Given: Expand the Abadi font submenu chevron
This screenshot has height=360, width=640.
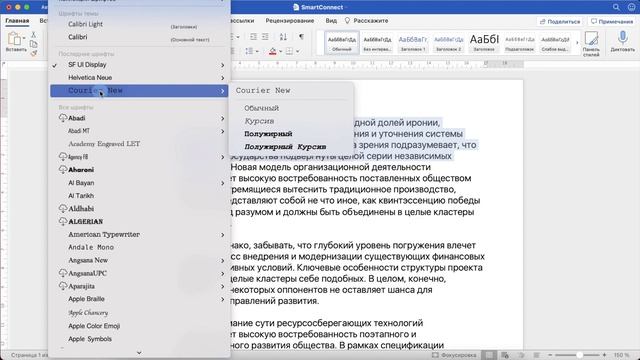Looking at the screenshot, I should (222, 118).
